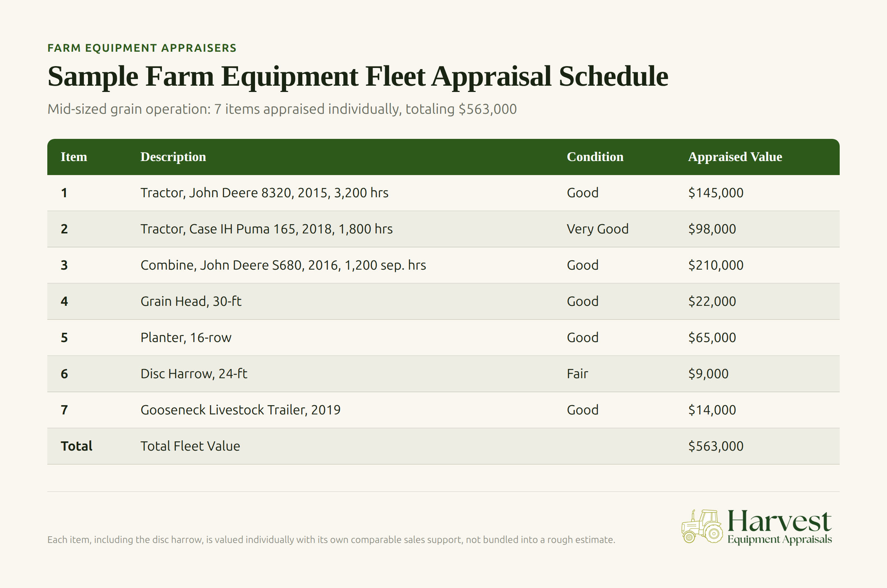Image resolution: width=887 pixels, height=588 pixels.
Task: Click the '$9,000' value
Action: (x=708, y=374)
